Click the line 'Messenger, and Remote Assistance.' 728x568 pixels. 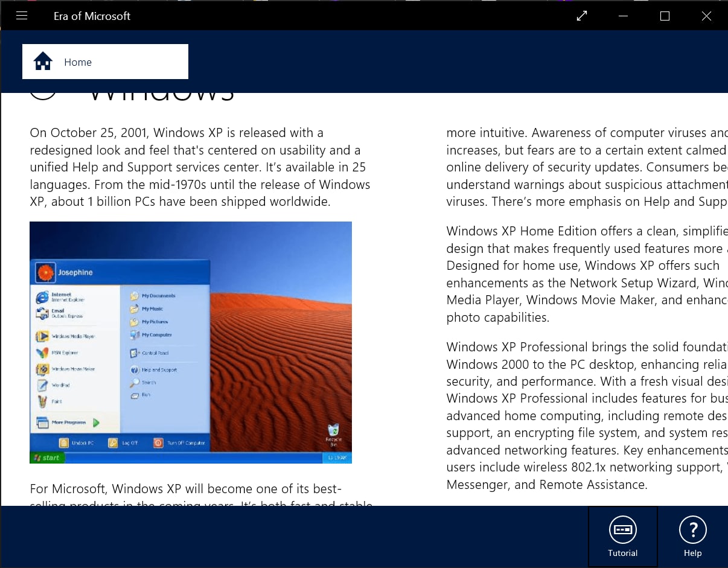(x=547, y=485)
